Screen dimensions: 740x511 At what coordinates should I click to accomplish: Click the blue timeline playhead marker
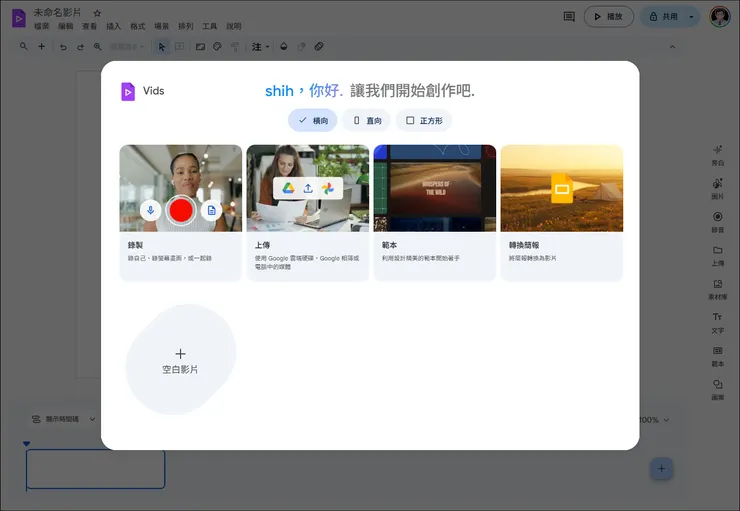(26, 444)
